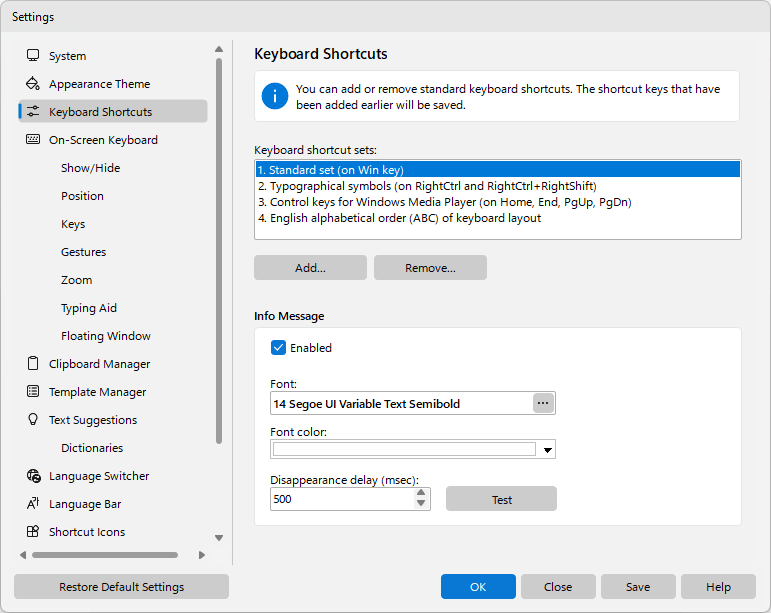Select '4. English alphabetical order (ABC)' set
This screenshot has width=771, height=613.
pyautogui.click(x=498, y=218)
